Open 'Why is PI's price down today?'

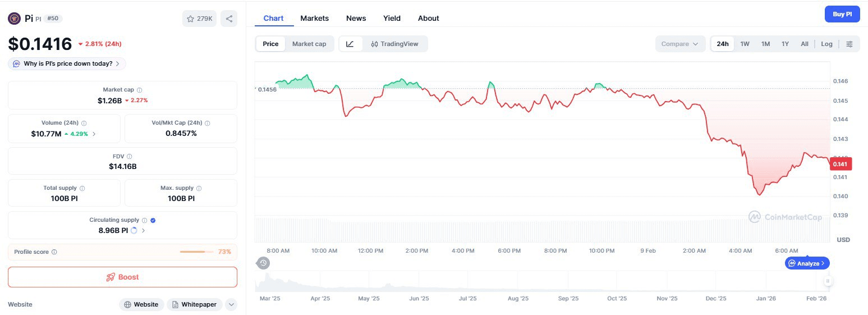click(67, 63)
